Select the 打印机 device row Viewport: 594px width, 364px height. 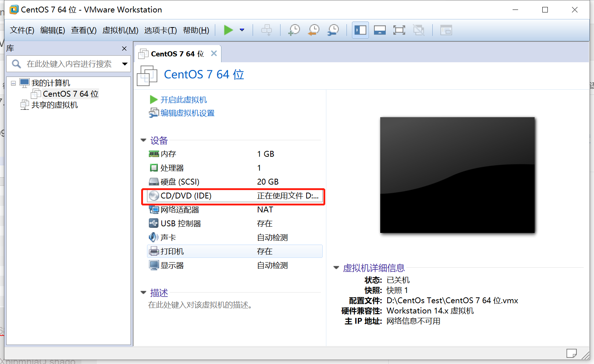click(x=235, y=252)
